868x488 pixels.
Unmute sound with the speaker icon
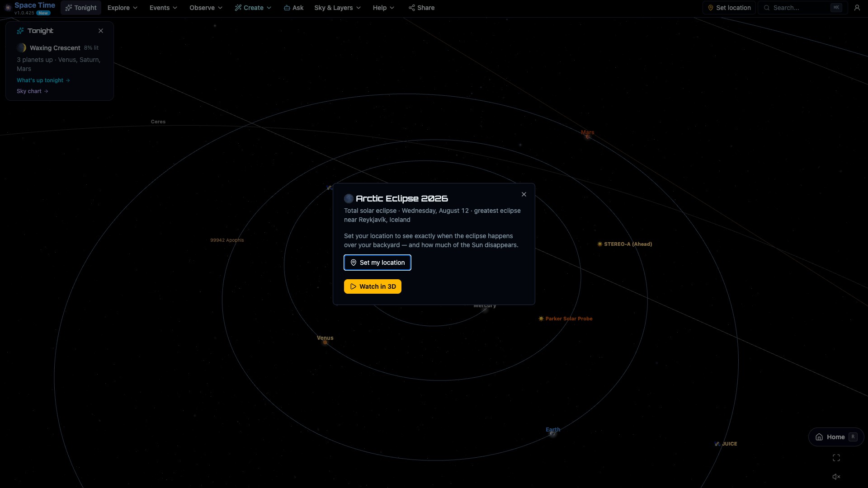pos(836,477)
